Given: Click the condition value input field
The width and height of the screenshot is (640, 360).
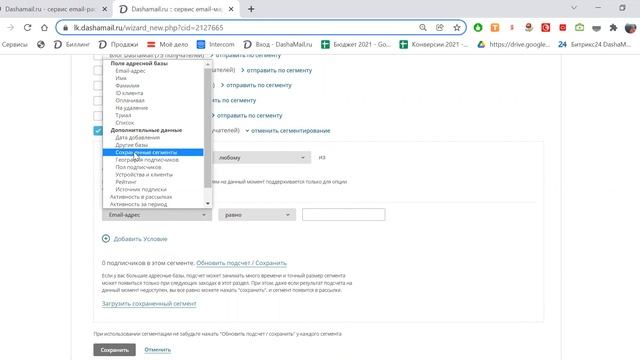Looking at the screenshot, I should 344,215.
